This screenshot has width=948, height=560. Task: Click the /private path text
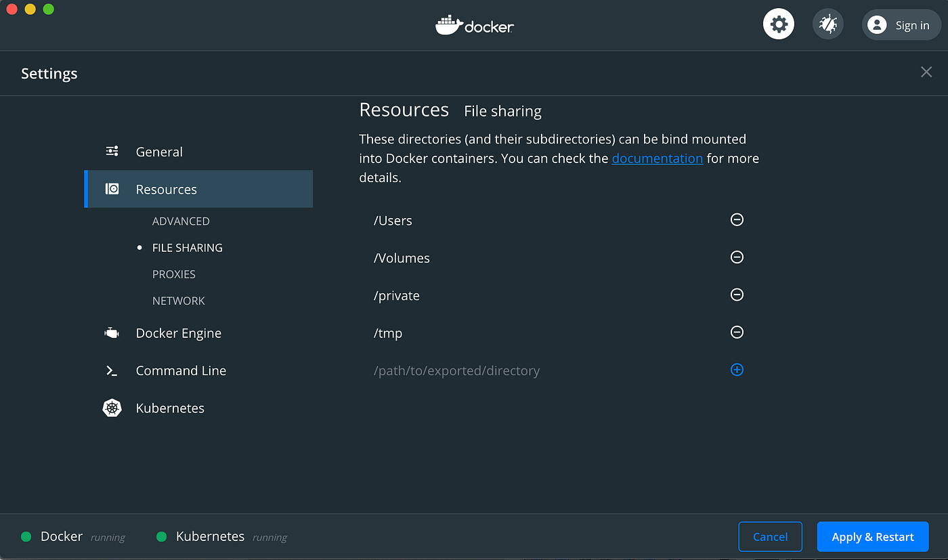pyautogui.click(x=397, y=296)
